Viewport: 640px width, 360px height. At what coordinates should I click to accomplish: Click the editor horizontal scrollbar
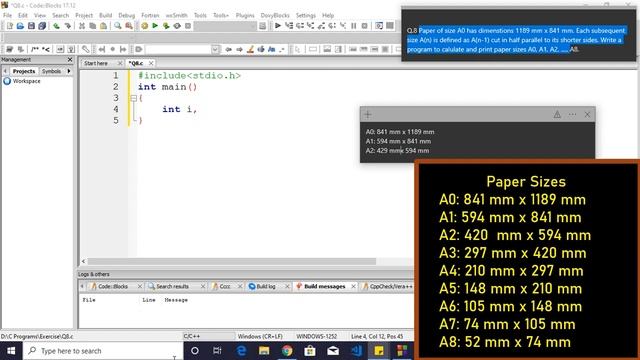click(x=231, y=261)
